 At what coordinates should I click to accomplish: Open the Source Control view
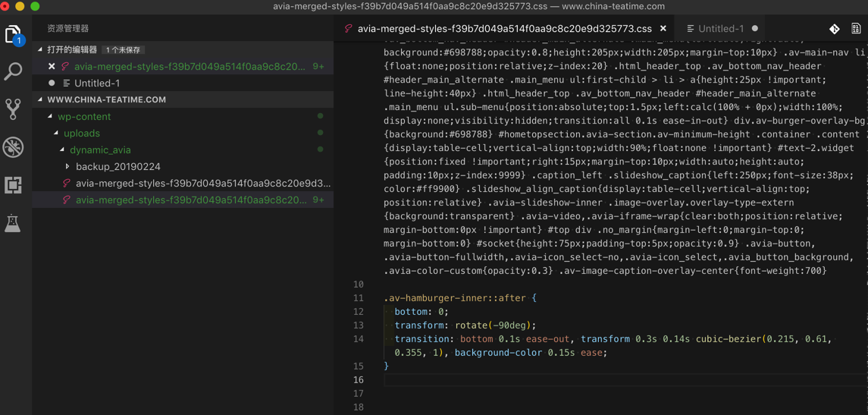pos(13,109)
